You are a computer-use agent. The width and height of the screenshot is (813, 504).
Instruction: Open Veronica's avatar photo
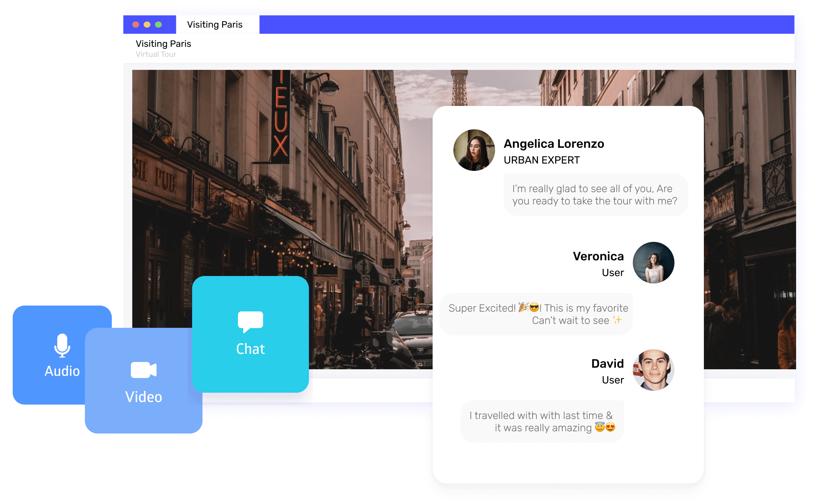pos(653,263)
